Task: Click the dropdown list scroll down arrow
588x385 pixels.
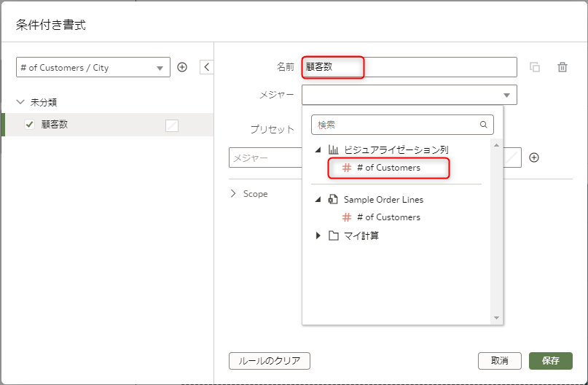Action: click(496, 318)
